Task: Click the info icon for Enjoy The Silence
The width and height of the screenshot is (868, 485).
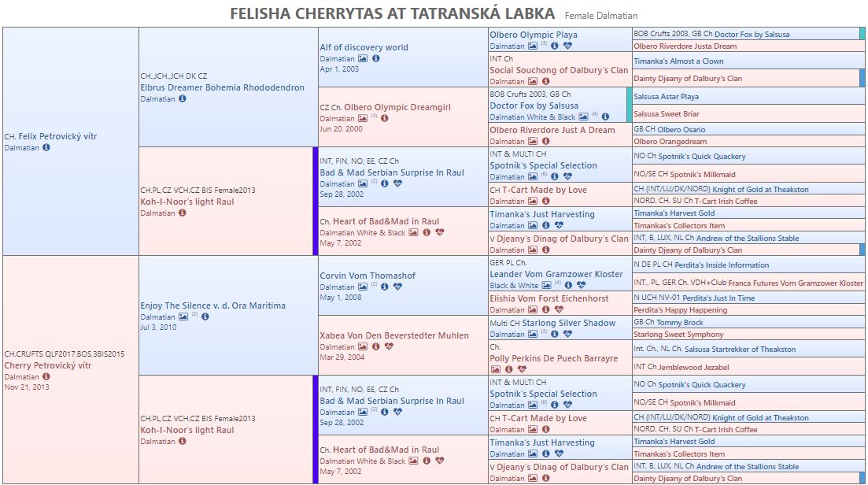Action: tap(205, 317)
